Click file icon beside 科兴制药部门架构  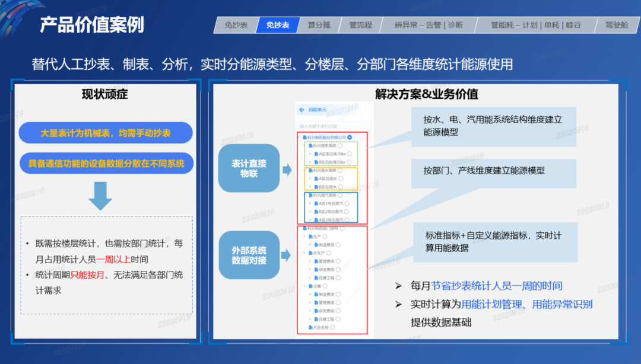[305, 228]
